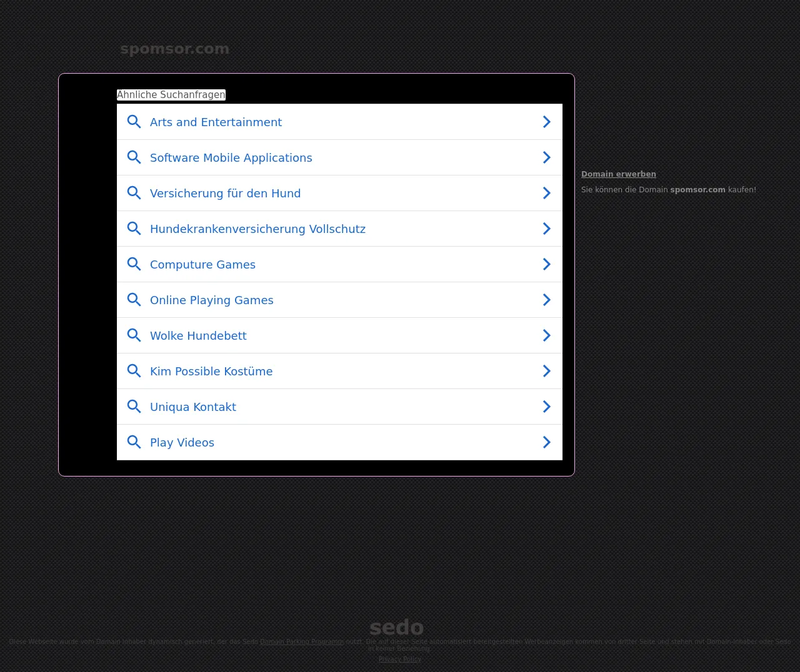This screenshot has width=800, height=672.
Task: Click bold spomsor.com in the kaufen sentence
Action: pyautogui.click(x=697, y=190)
